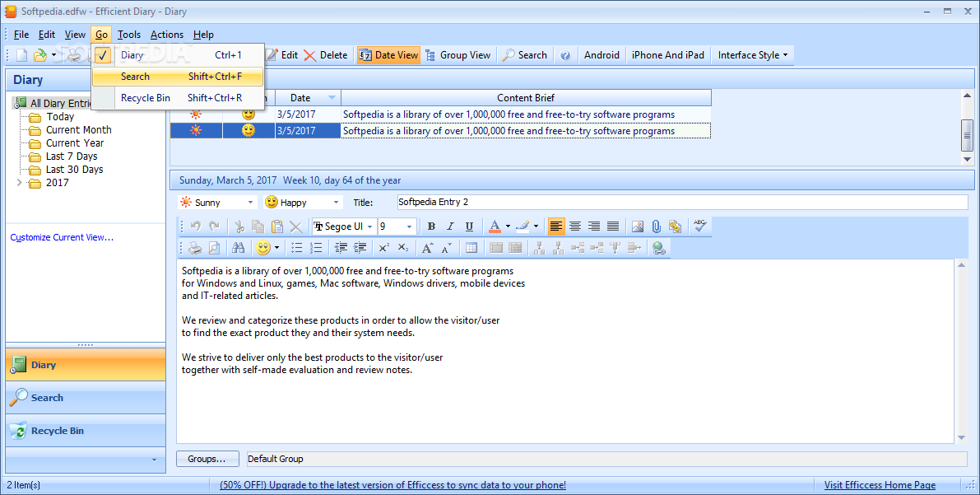980x495 pixels.
Task: Expand the 2017 tree folder arrow
Action: tap(20, 183)
